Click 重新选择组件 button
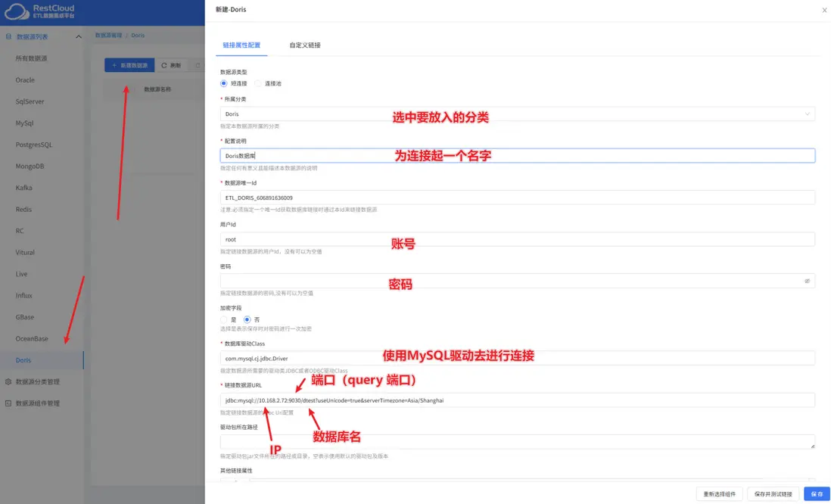This screenshot has height=504, width=831. [x=719, y=494]
